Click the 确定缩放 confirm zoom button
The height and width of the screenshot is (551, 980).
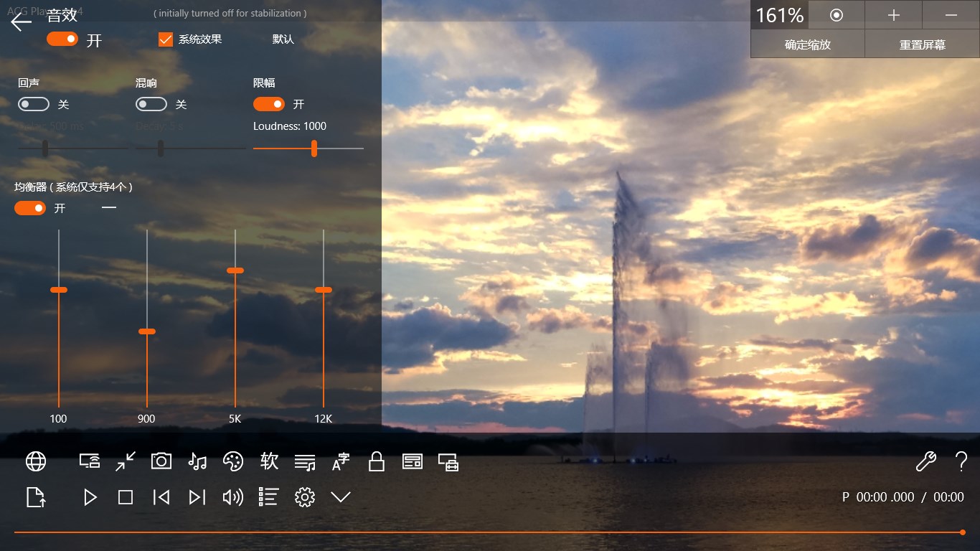tap(808, 44)
